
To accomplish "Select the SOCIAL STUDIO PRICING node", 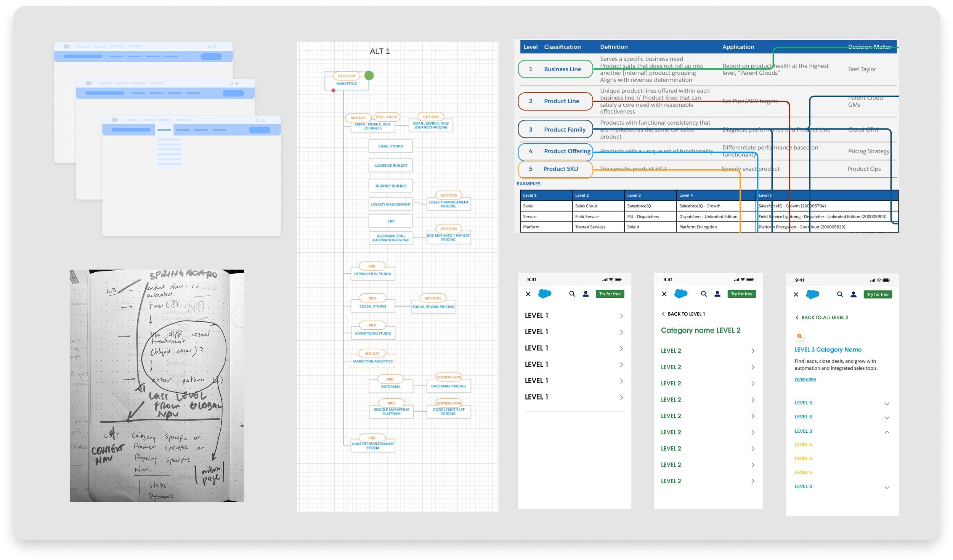I will point(433,307).
